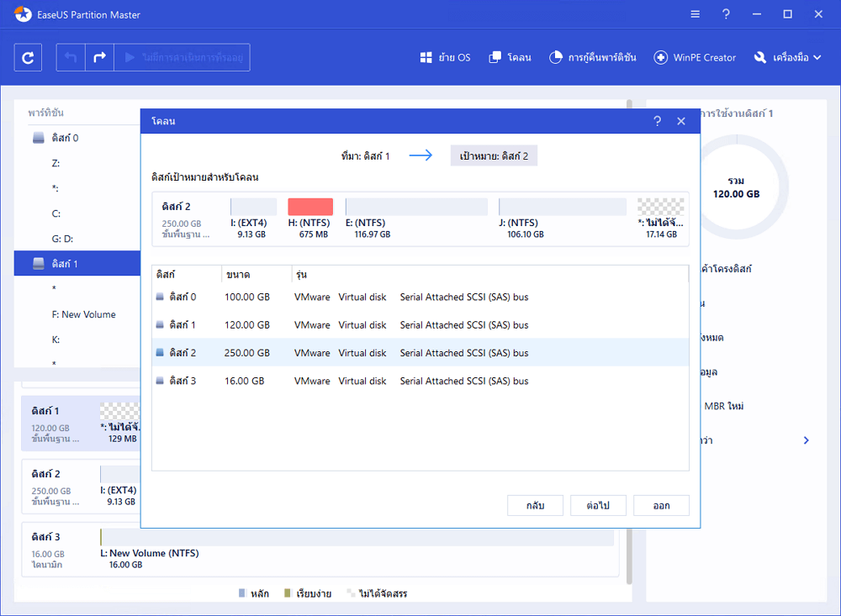The height and width of the screenshot is (616, 841).
Task: Select Disk 1 row 120.00 GB
Action: tap(420, 325)
